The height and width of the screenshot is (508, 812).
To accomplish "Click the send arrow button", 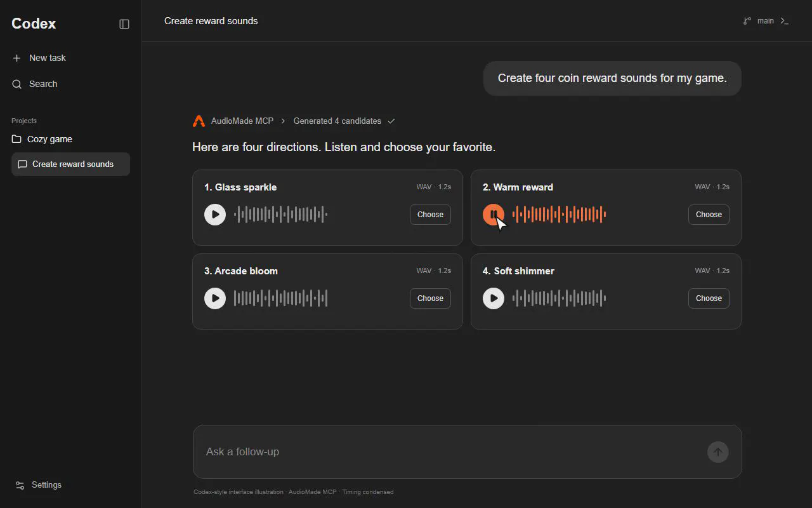I will point(717,452).
